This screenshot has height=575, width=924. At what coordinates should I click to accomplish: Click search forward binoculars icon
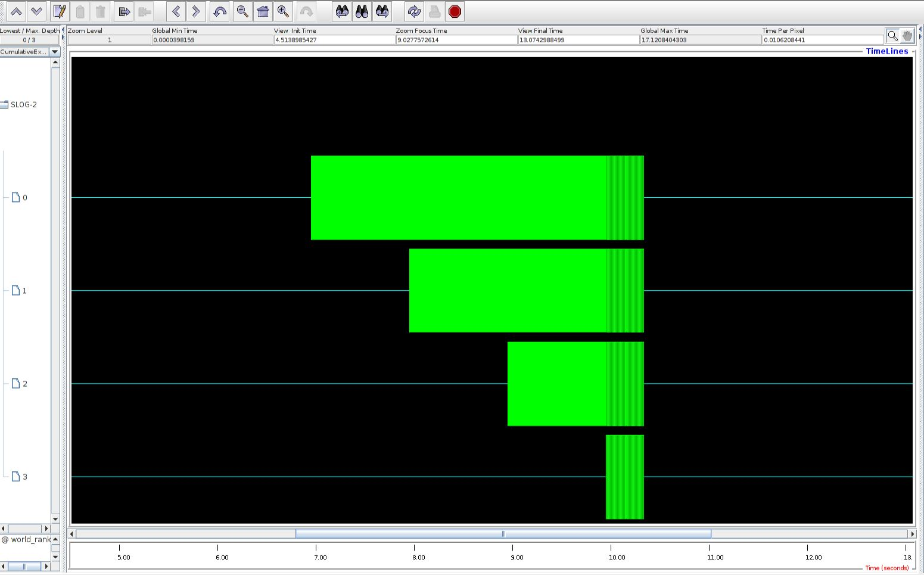pos(382,11)
